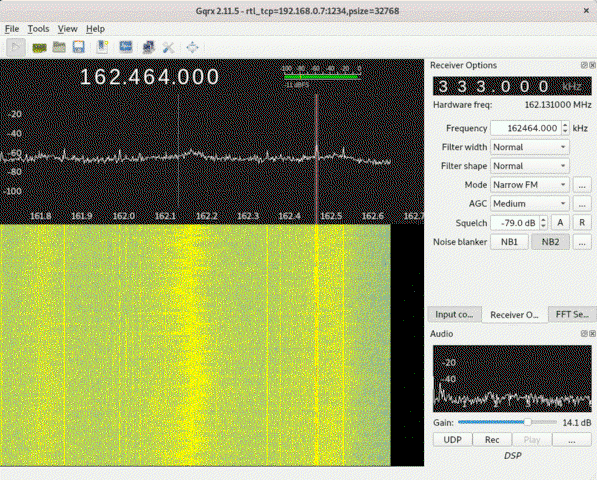This screenshot has height=480, width=597.
Task: Open the Mode dropdown showing Narrow FM
Action: 530,185
